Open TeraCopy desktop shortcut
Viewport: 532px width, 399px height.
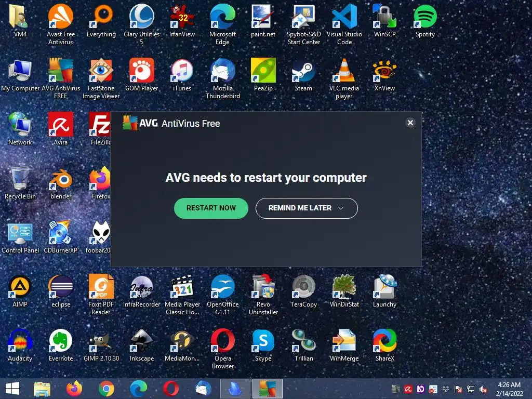pyautogui.click(x=303, y=291)
